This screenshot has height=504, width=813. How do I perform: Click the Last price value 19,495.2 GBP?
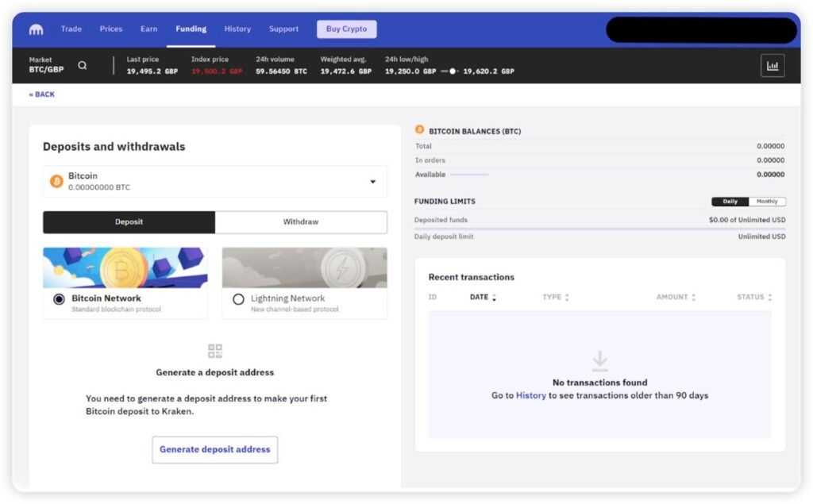(x=152, y=71)
